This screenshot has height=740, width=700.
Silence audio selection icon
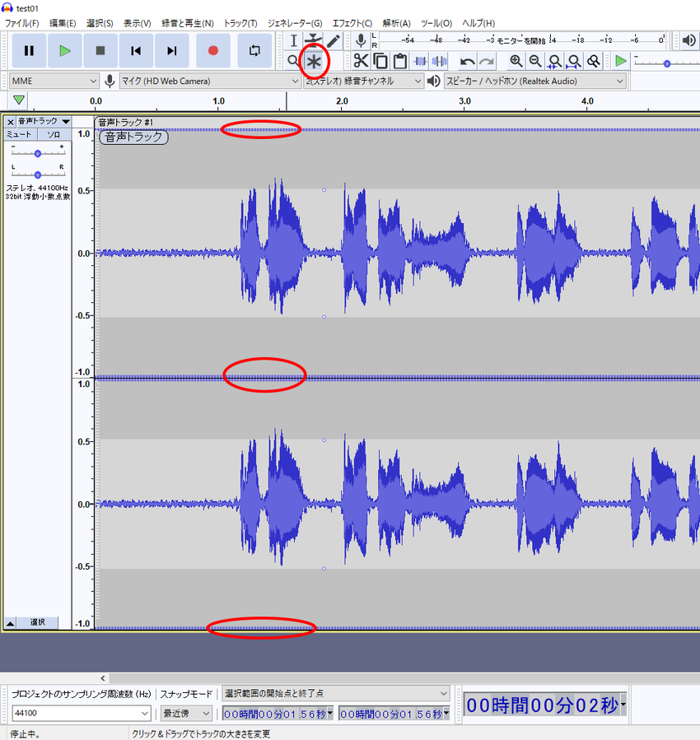pyautogui.click(x=440, y=61)
